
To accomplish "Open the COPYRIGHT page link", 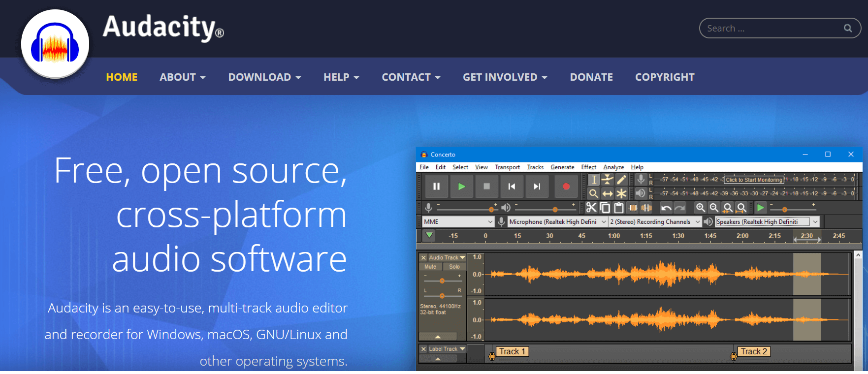I will tap(665, 77).
